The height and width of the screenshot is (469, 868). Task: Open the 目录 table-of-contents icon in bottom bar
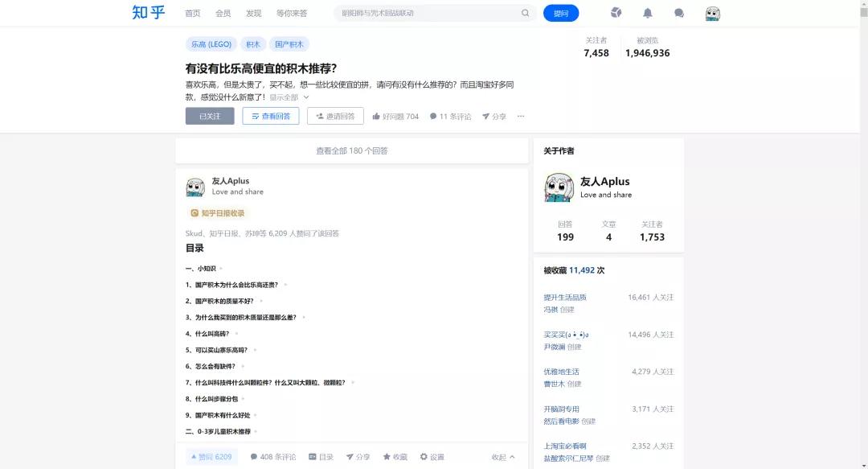(320, 456)
